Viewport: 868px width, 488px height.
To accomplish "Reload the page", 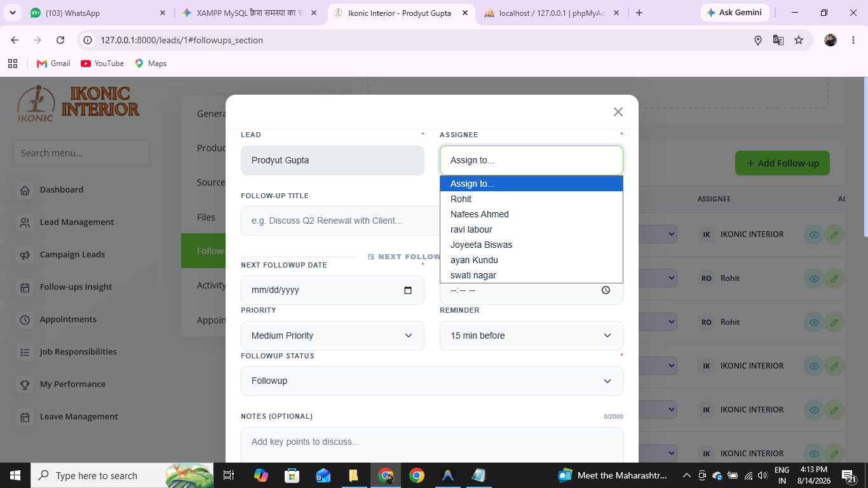I will pos(60,40).
